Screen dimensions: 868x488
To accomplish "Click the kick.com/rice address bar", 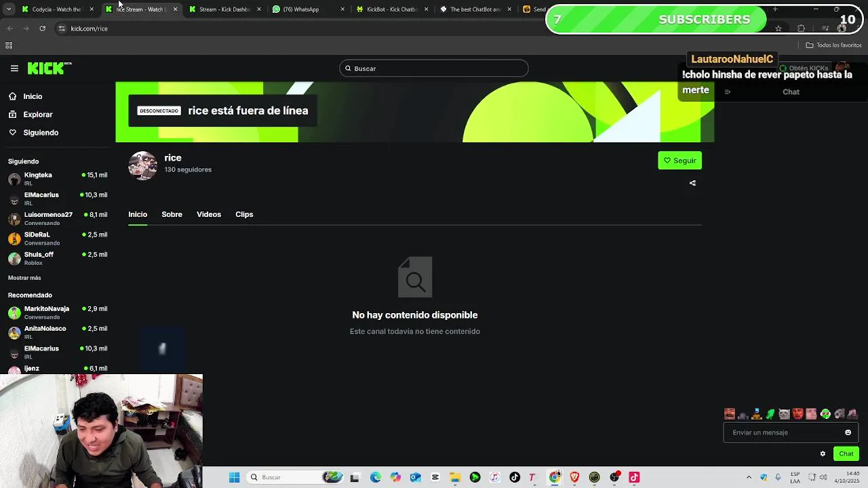I will [x=89, y=29].
